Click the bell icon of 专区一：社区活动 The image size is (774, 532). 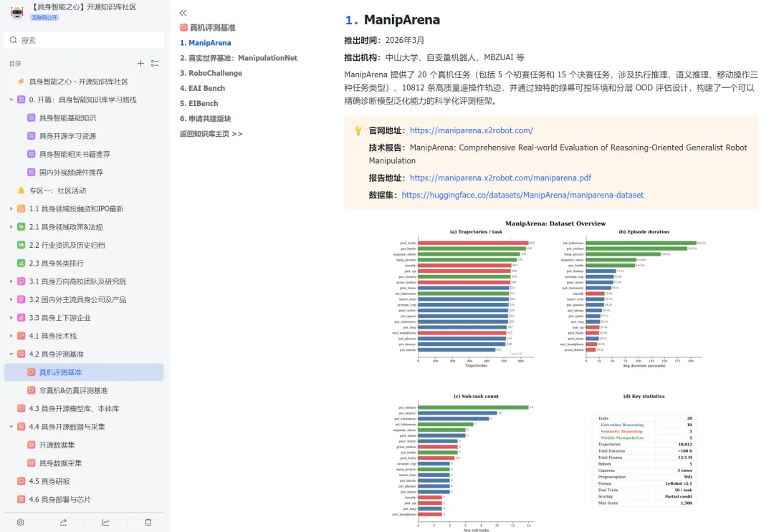click(x=21, y=190)
